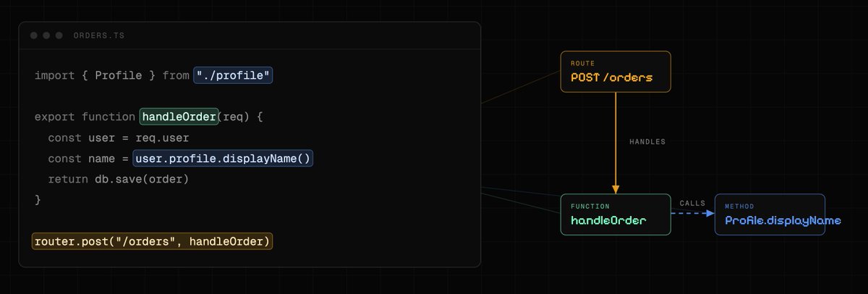Click the FUNCTION label in green node
The width and height of the screenshot is (868, 294).
point(590,207)
